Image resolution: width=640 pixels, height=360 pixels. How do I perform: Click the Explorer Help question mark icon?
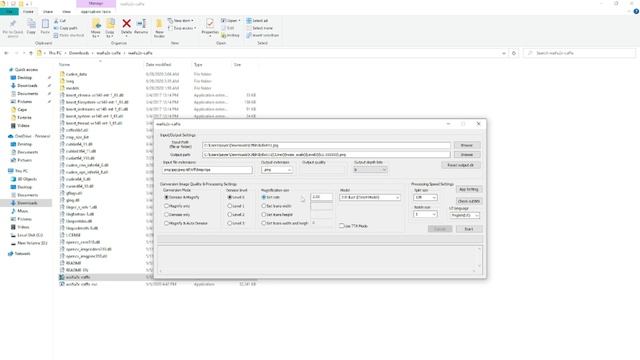636,11
